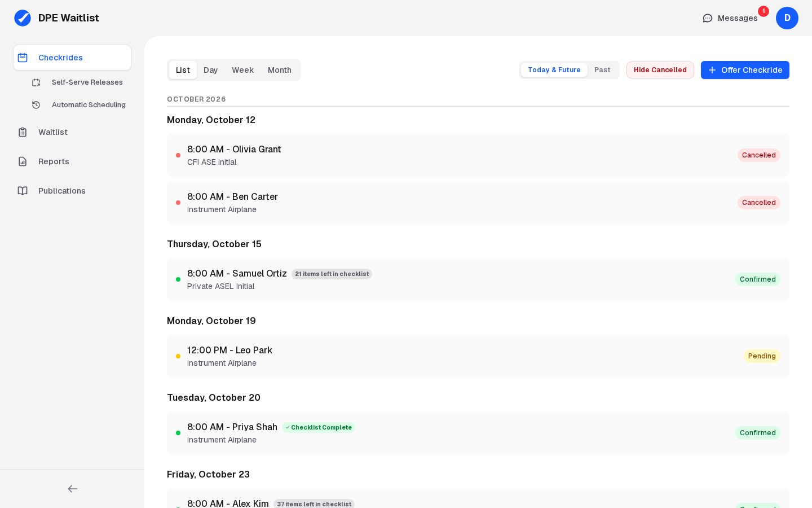The image size is (812, 508).
Task: Click the Publications book icon
Action: pos(23,191)
